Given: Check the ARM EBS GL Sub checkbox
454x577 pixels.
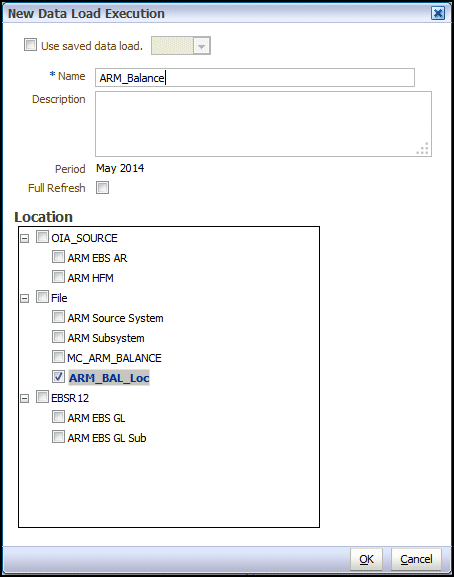Looking at the screenshot, I should 58,436.
